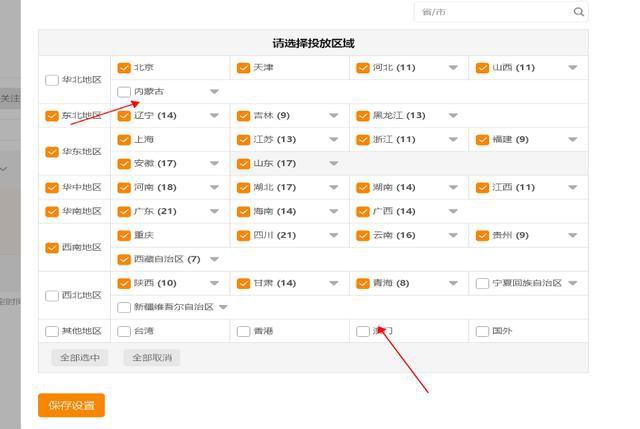
Task: Uncheck the 江苏 checkbox
Action: [243, 140]
